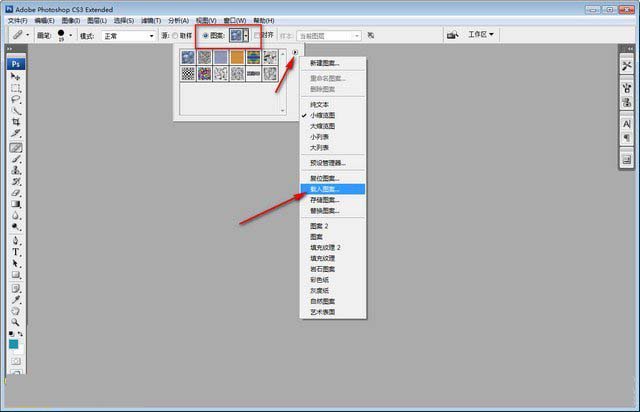The height and width of the screenshot is (412, 640).
Task: Swap foreground and background colors
Action: pyautogui.click(x=20, y=334)
